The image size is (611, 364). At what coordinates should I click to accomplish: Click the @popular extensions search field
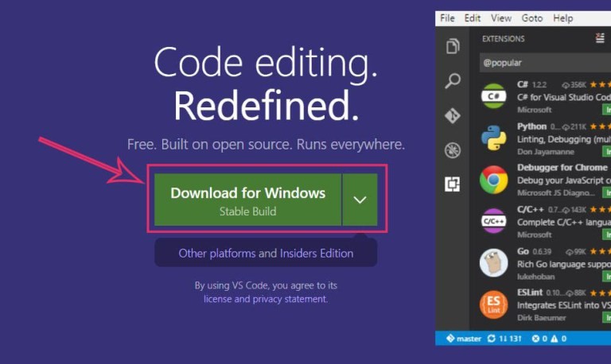545,63
